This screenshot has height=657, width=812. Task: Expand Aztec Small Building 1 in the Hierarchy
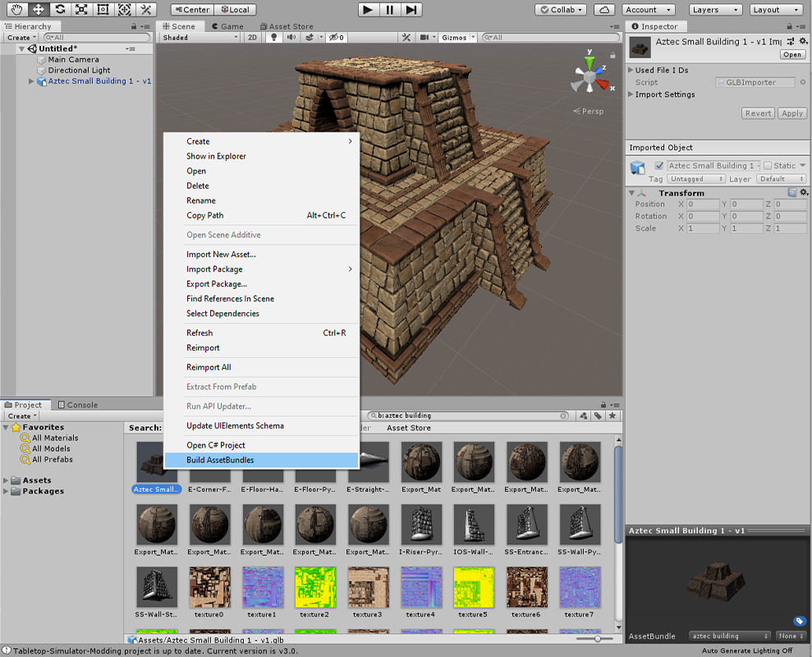click(30, 81)
